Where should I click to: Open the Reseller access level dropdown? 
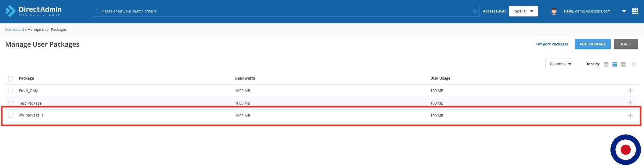click(523, 11)
